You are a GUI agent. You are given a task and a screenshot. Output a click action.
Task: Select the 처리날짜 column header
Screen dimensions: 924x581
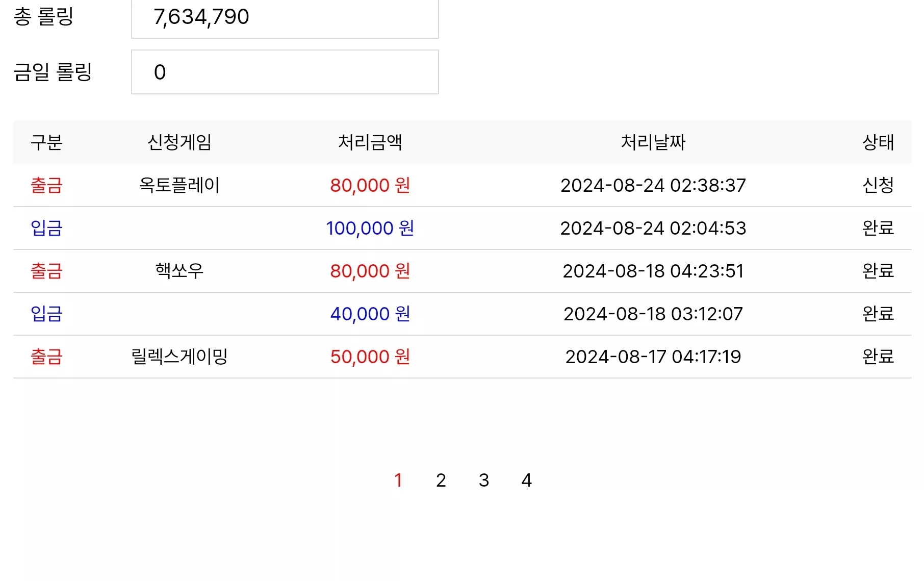click(653, 142)
